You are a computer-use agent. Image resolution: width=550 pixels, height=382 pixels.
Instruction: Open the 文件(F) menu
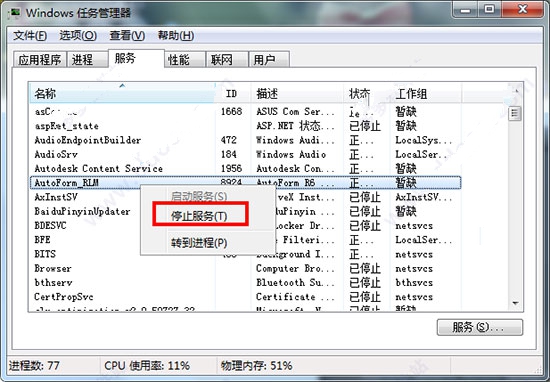(30, 35)
